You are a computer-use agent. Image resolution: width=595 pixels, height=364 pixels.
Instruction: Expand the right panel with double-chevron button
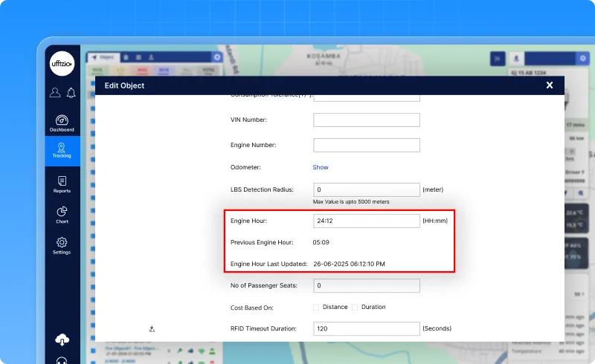pos(497,58)
